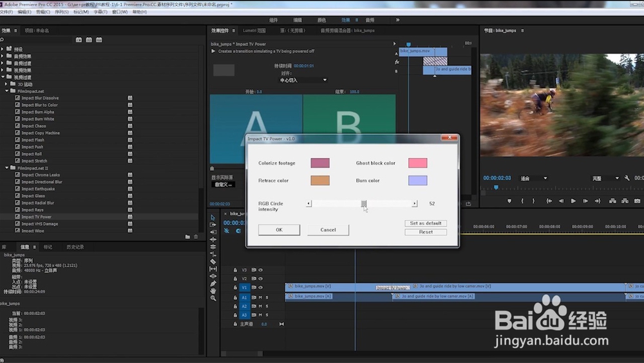Toggle V3 track visibility eye
The image size is (644, 363).
point(260,270)
